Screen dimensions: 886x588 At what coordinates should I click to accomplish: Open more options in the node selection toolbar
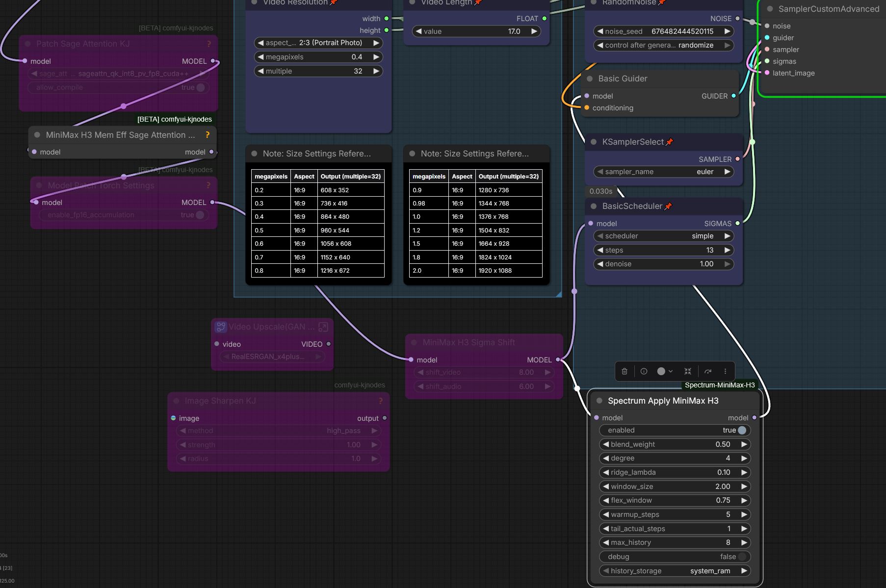tap(725, 371)
